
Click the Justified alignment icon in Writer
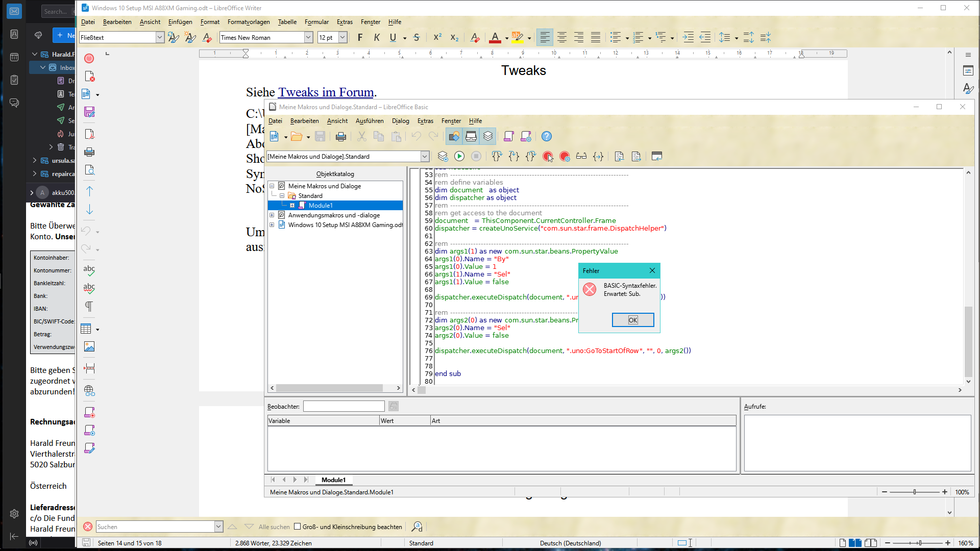point(596,38)
